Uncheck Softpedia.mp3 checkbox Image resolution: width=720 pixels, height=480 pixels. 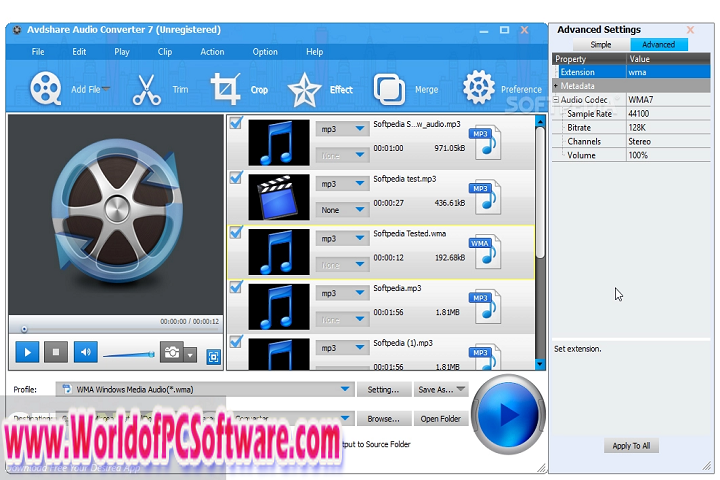point(236,287)
